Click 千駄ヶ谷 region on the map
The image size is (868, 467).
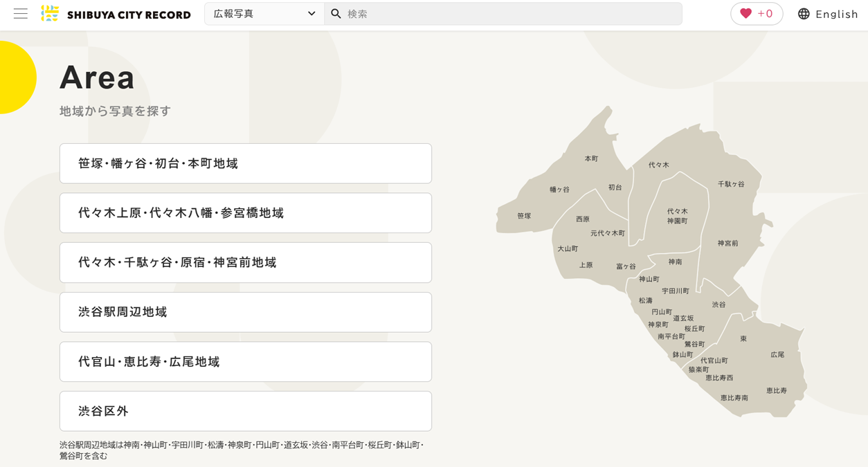tap(731, 185)
